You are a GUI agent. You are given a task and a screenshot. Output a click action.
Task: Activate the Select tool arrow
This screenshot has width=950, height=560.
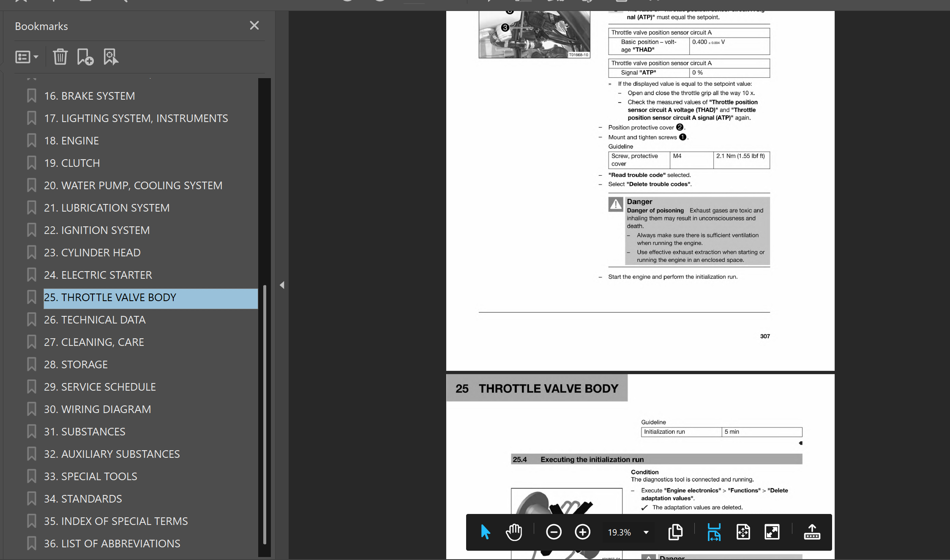coord(485,532)
